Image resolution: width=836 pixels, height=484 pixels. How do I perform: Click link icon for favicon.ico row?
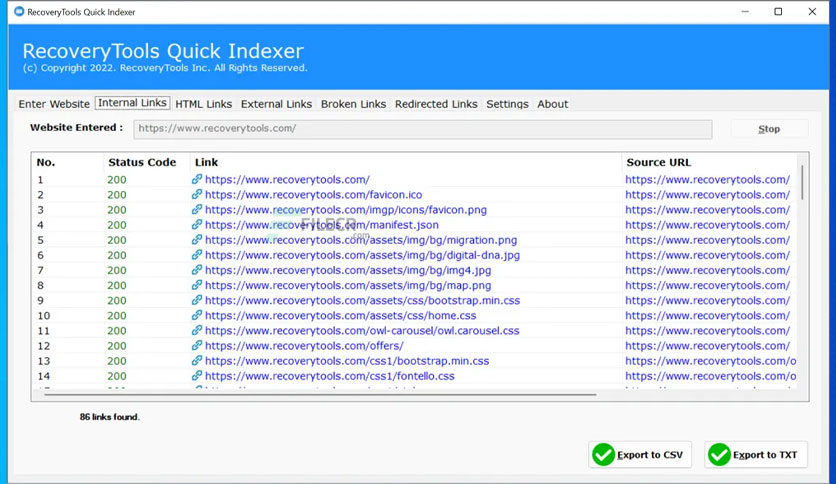pos(197,194)
